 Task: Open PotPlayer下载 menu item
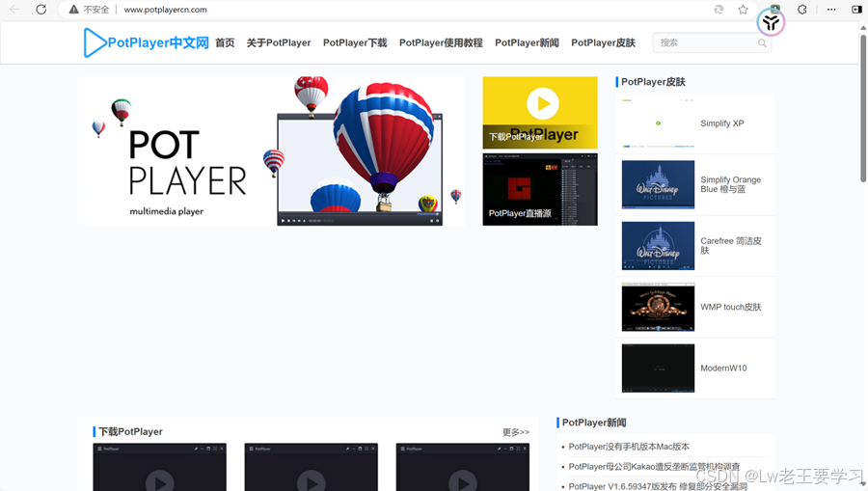pos(355,42)
